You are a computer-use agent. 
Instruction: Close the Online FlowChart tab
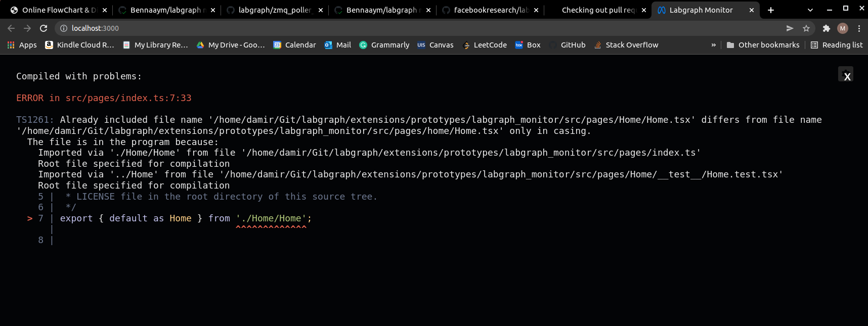pos(105,10)
